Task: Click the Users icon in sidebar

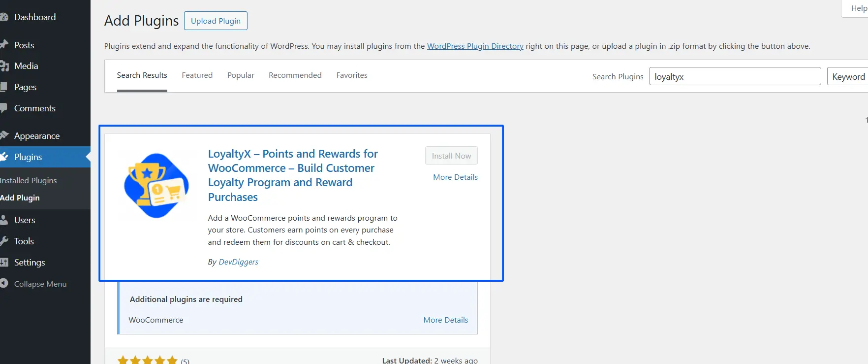Action: [4, 220]
